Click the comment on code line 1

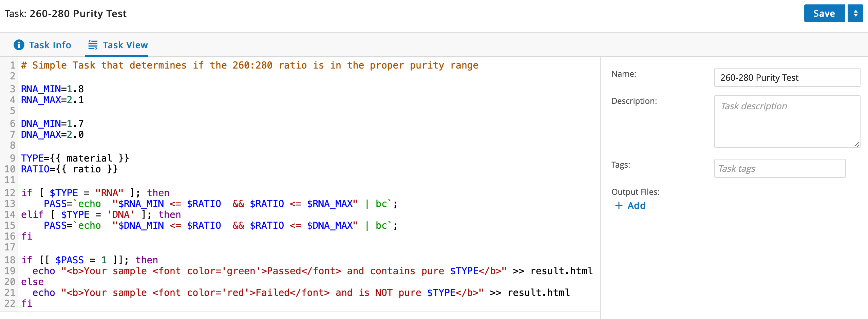[250, 65]
